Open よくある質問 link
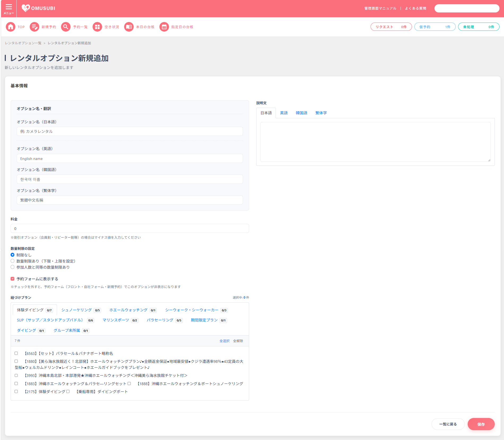The width and height of the screenshot is (504, 440). 415,8
